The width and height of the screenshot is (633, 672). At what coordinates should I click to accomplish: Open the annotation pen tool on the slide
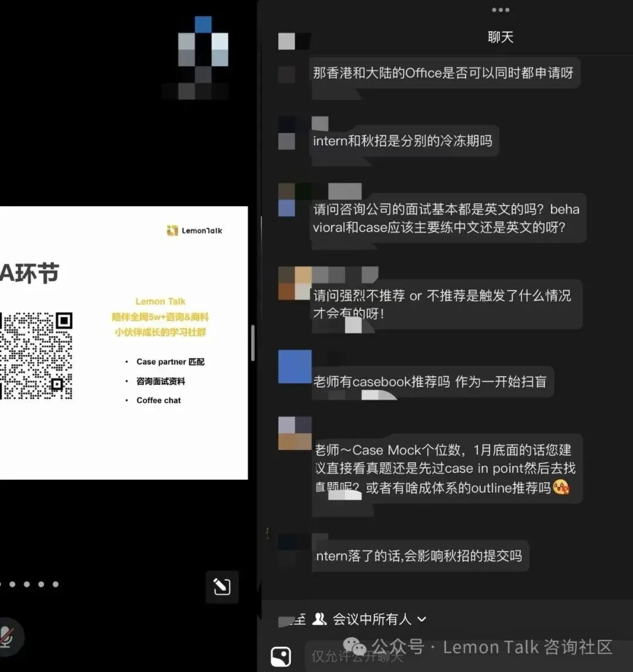222,587
